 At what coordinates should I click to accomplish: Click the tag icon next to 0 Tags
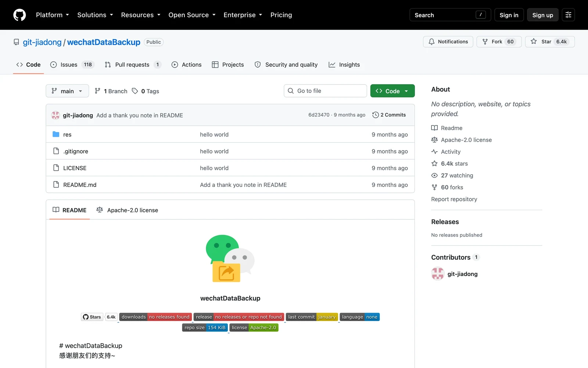pos(135,91)
